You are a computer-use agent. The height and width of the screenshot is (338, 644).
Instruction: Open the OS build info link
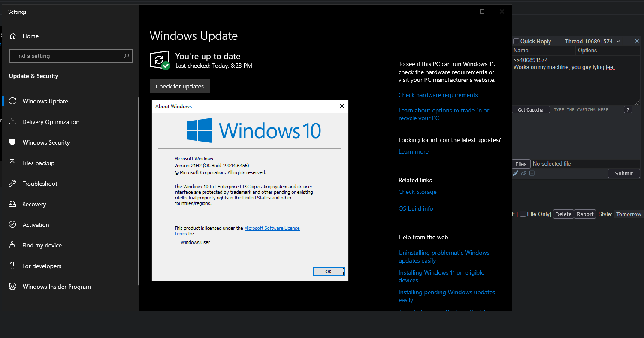tap(416, 208)
